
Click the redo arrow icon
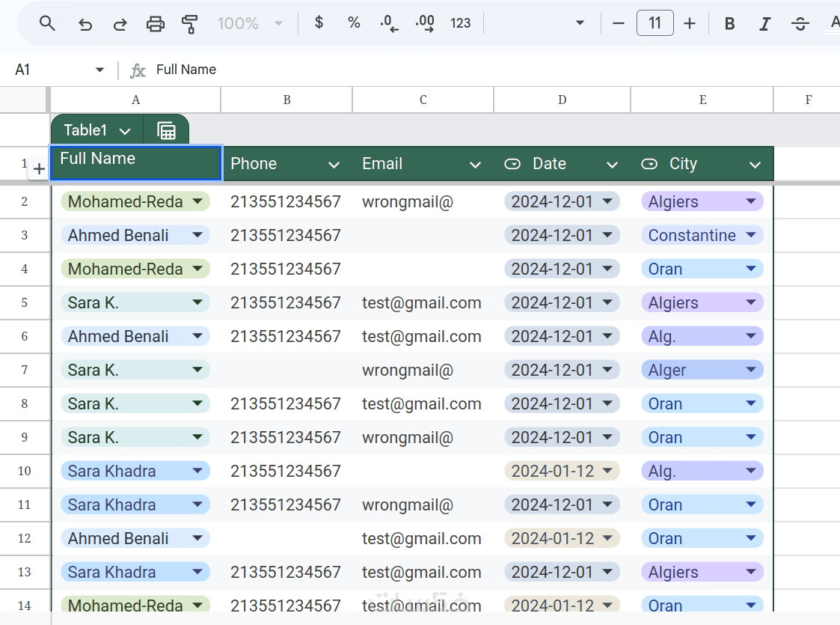[x=120, y=24]
